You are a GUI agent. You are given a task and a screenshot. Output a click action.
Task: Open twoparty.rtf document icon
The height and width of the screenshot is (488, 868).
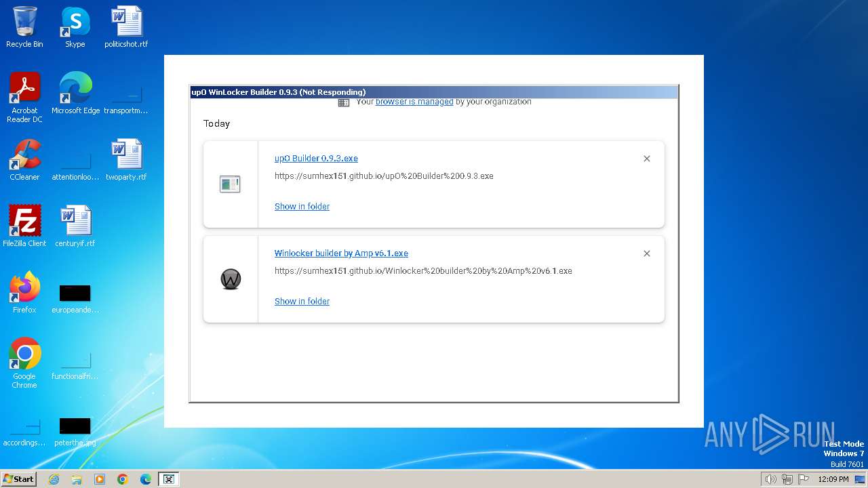point(126,160)
